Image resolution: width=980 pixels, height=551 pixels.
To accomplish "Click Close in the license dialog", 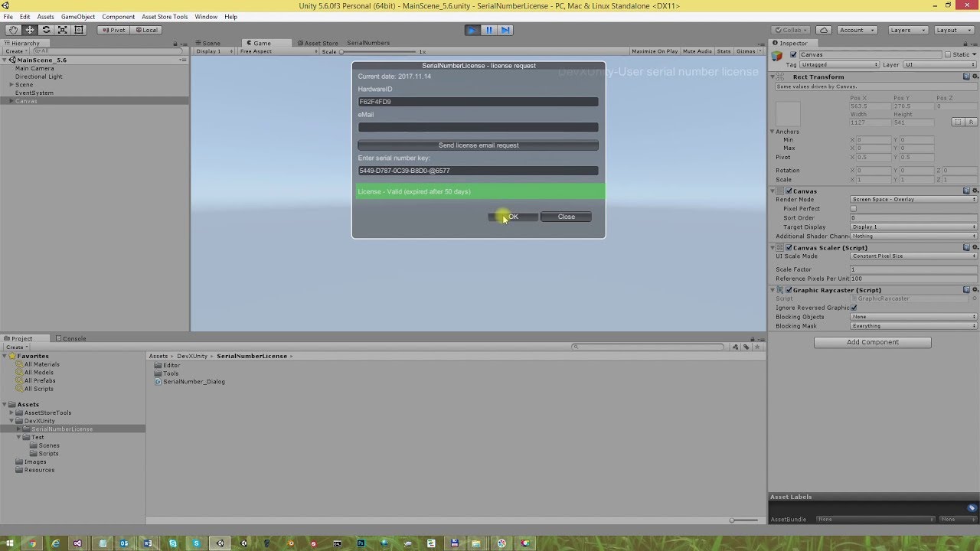I will click(x=566, y=217).
